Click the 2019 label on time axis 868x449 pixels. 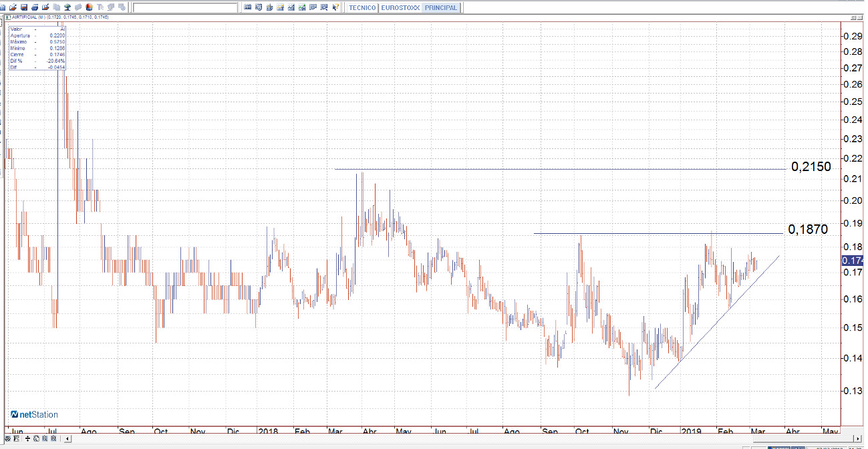coord(690,431)
